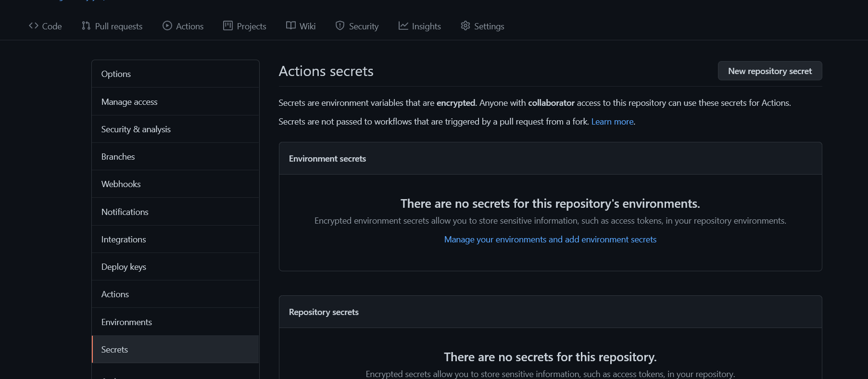Click the Projects board icon
868x379 pixels.
[228, 25]
